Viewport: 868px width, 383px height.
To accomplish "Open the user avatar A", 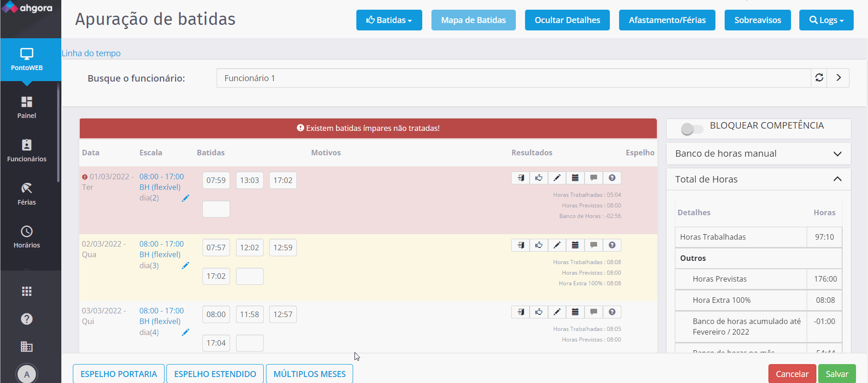I will click(27, 374).
